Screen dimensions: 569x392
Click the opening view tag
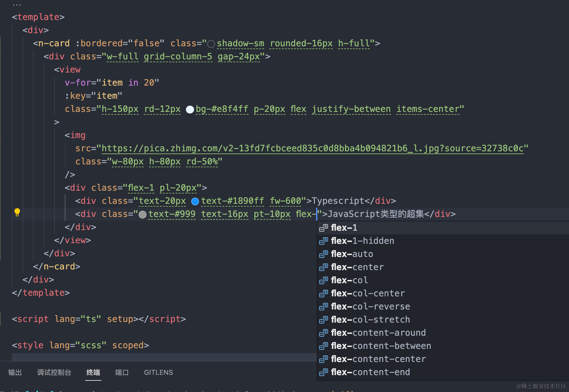(x=67, y=69)
